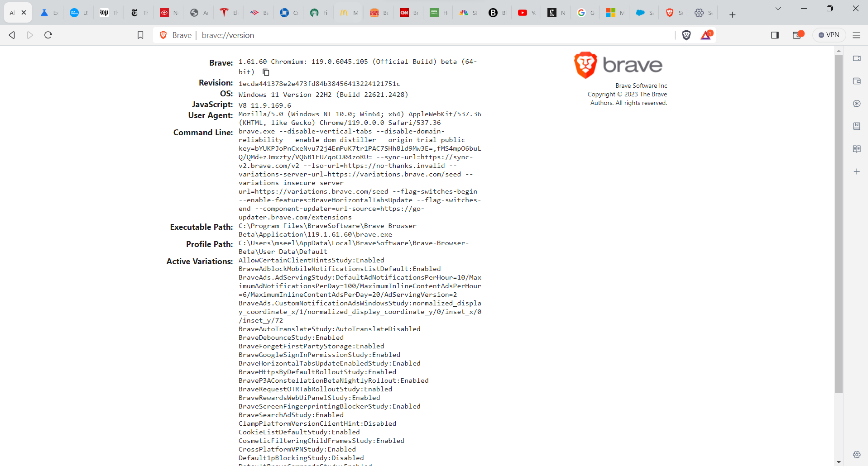Open Brave Shields lion icon in address bar

pos(686,35)
